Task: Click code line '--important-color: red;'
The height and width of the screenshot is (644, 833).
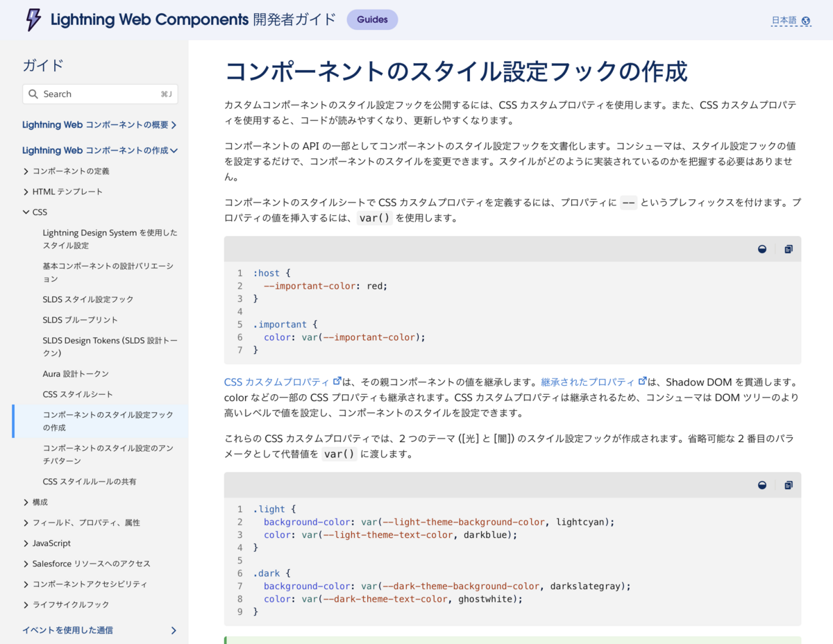Action: coord(326,286)
